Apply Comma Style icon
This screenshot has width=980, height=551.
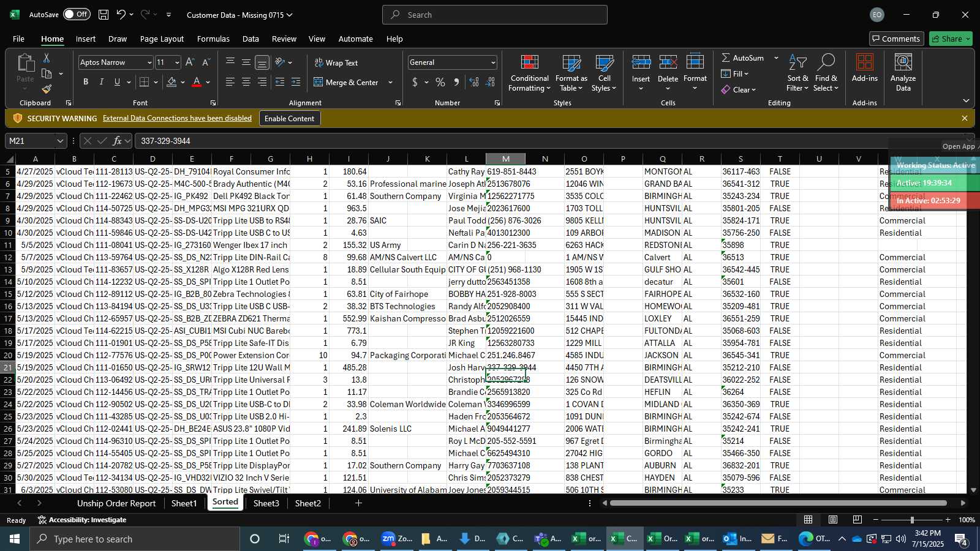456,82
